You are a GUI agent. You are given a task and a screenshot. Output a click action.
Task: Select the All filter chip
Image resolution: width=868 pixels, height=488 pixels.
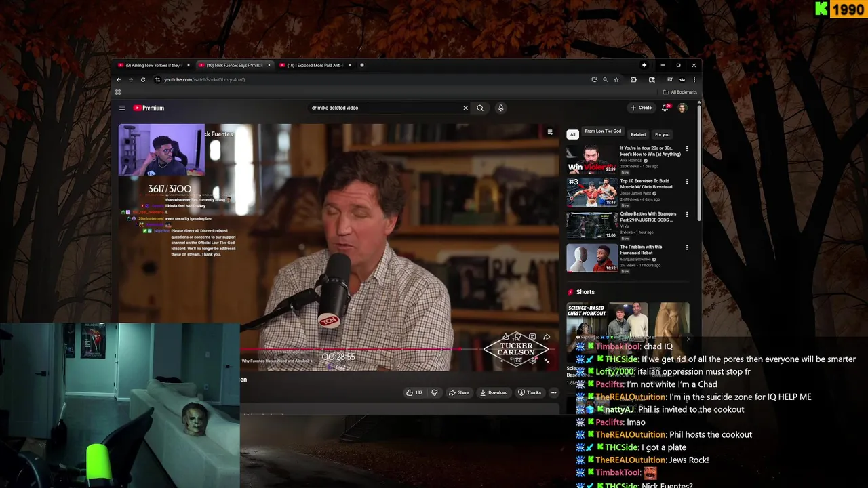(572, 134)
